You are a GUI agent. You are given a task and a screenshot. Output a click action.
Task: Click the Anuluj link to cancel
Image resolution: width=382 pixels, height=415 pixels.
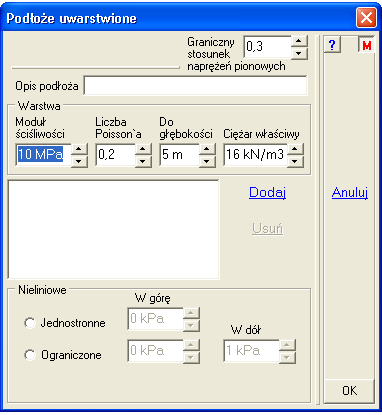tap(350, 193)
